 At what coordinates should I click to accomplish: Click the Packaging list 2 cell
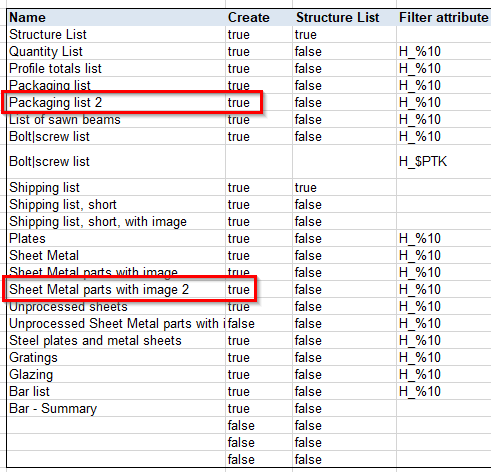coord(116,102)
